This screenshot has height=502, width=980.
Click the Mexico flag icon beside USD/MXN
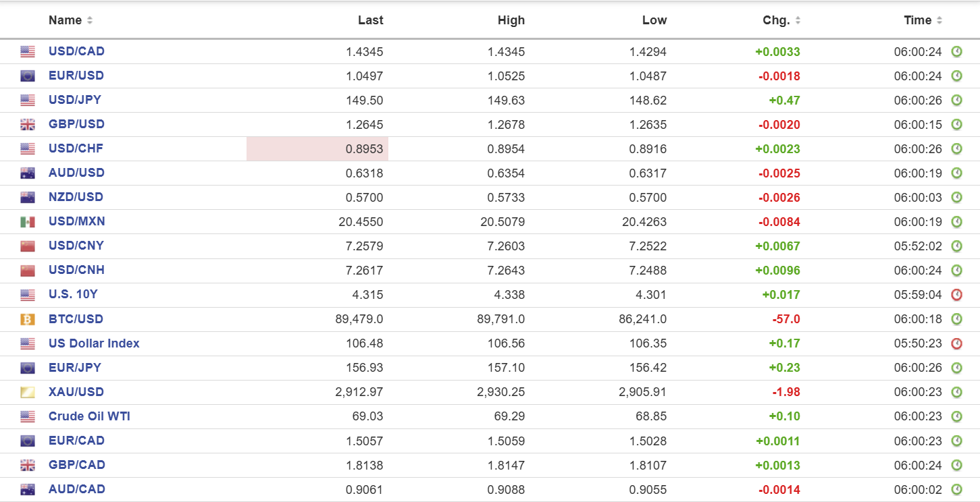28,222
